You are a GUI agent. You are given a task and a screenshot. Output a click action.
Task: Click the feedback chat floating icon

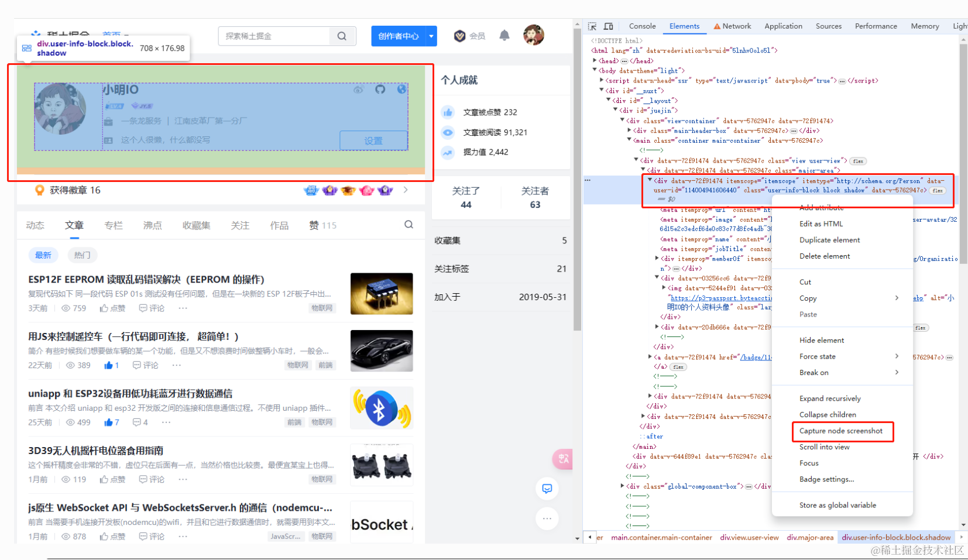click(547, 489)
